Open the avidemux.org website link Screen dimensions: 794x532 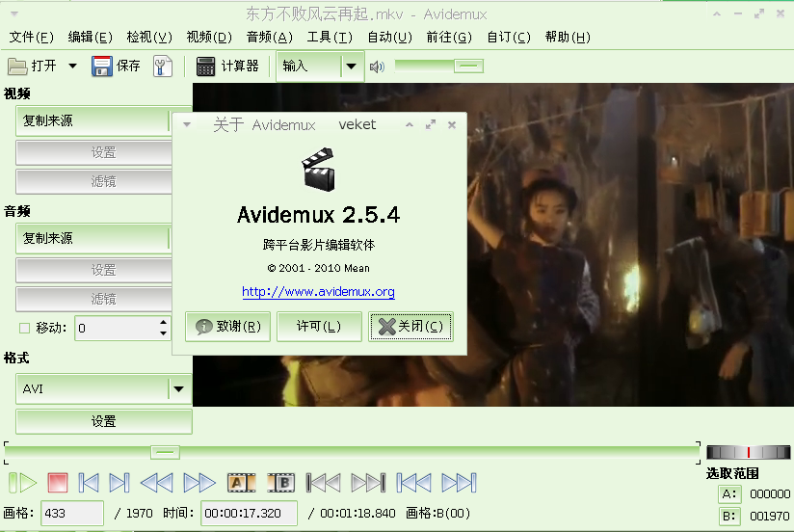click(318, 292)
